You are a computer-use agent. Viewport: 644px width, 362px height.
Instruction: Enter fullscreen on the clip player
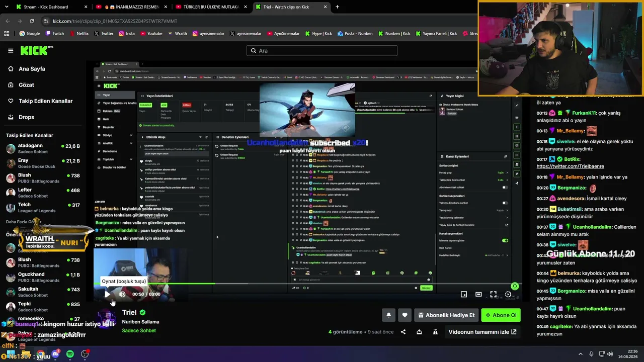coord(493,294)
